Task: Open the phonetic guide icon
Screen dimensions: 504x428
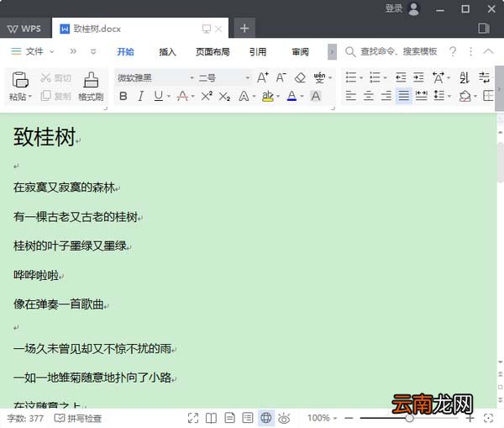Action: pyautogui.click(x=319, y=77)
